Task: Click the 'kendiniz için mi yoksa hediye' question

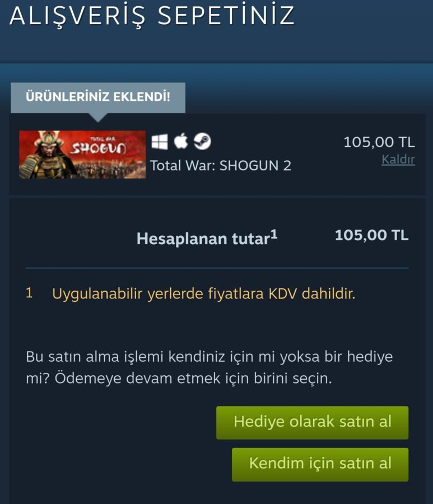Action: [x=209, y=357]
